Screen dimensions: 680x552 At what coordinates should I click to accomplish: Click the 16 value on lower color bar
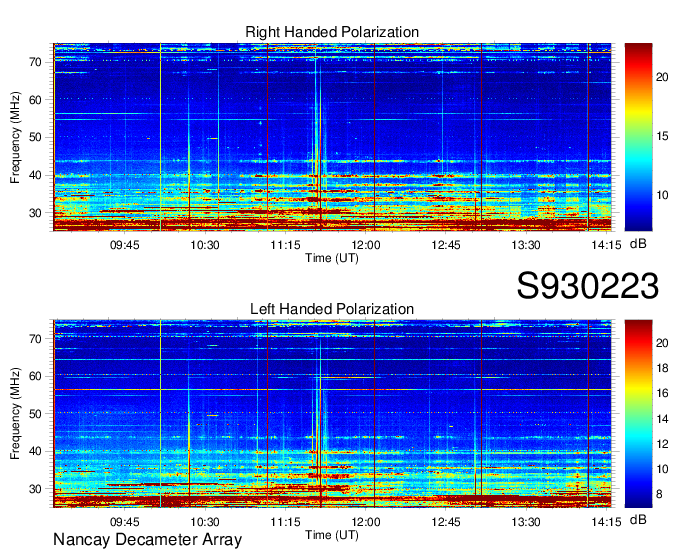(x=662, y=394)
